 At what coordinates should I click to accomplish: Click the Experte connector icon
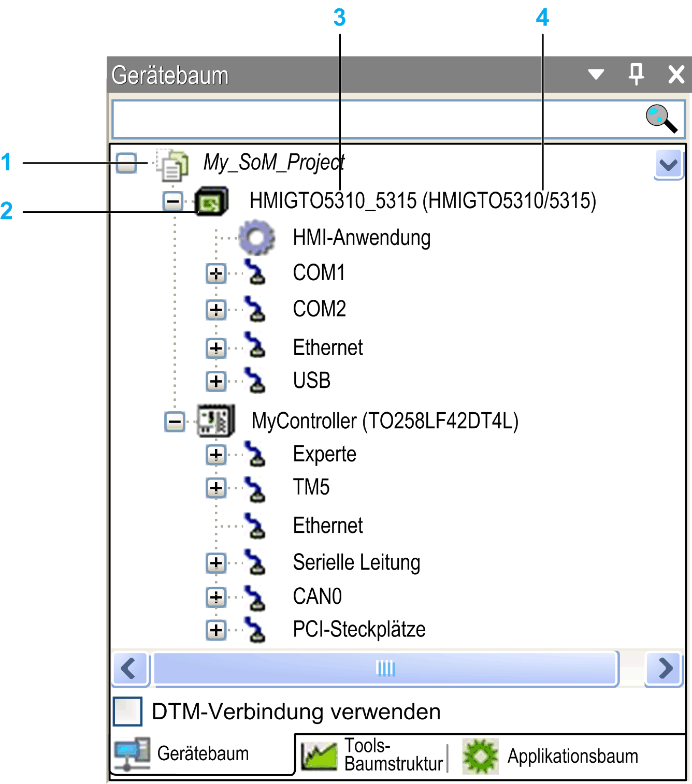tap(255, 454)
